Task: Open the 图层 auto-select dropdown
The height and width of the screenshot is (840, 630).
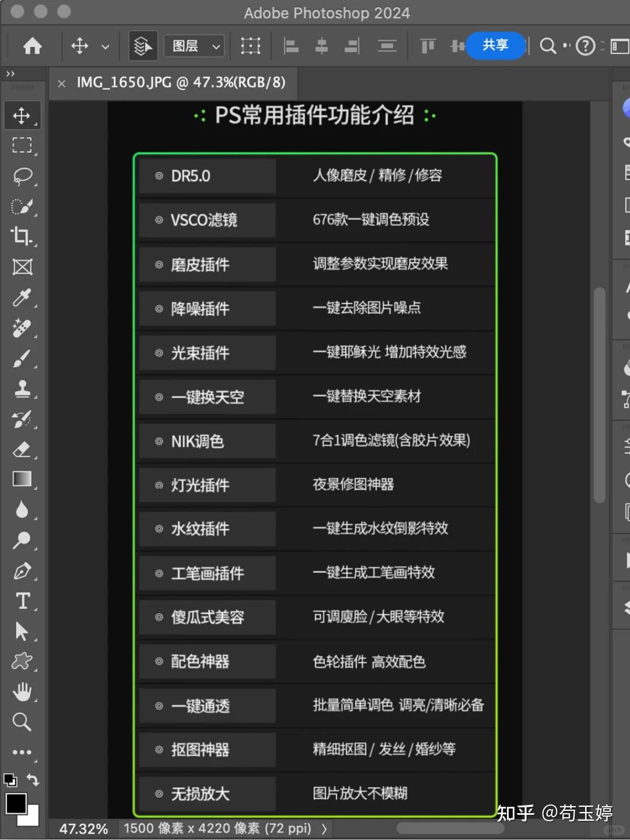Action: (194, 45)
